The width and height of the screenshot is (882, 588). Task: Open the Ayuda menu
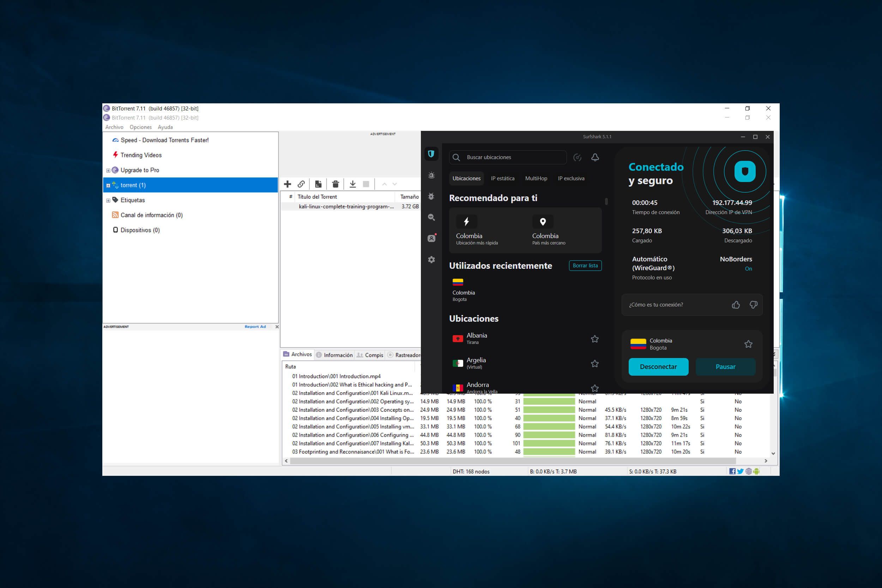pos(165,127)
